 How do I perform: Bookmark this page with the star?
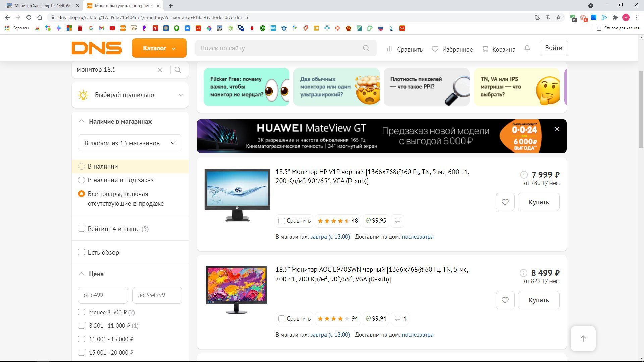click(559, 17)
